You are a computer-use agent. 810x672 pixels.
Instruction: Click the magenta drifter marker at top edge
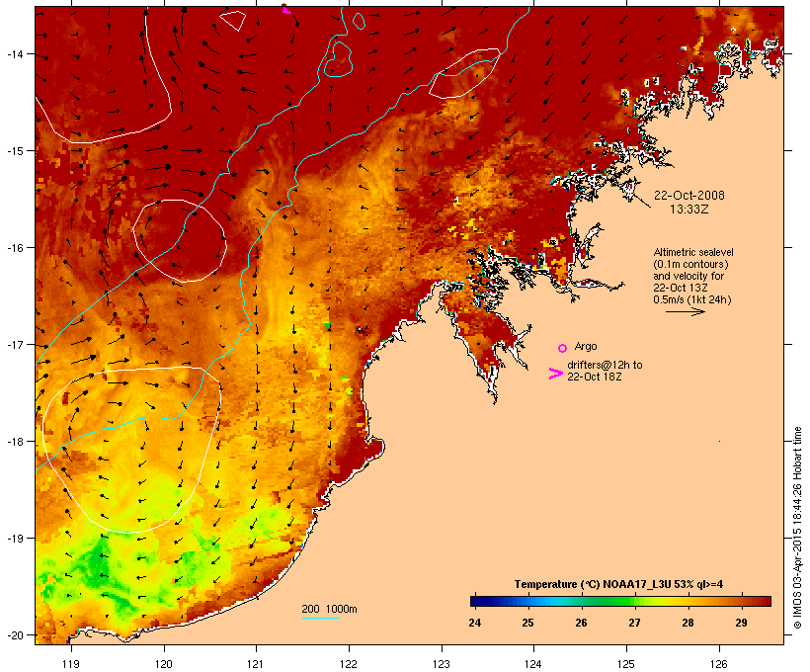pyautogui.click(x=286, y=9)
